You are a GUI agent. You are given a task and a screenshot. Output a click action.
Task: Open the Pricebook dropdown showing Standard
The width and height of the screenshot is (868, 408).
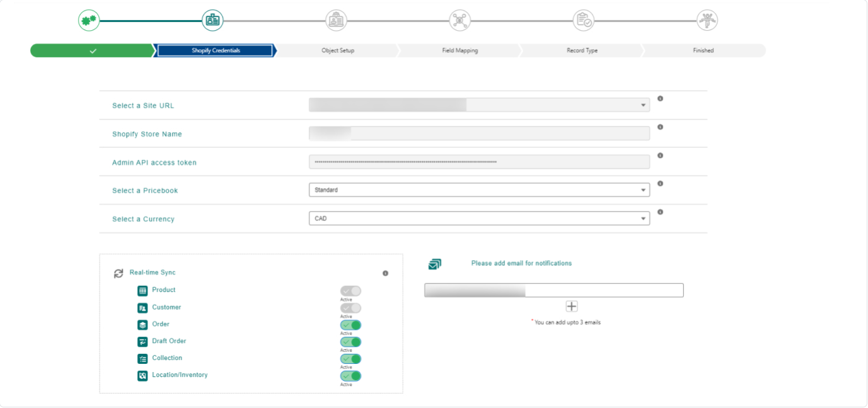tap(479, 190)
